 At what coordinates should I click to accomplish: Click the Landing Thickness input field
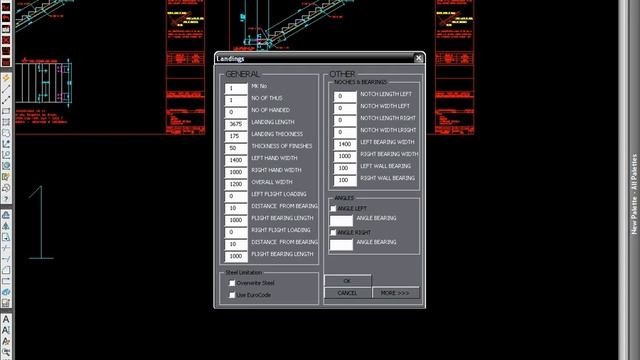tap(236, 136)
